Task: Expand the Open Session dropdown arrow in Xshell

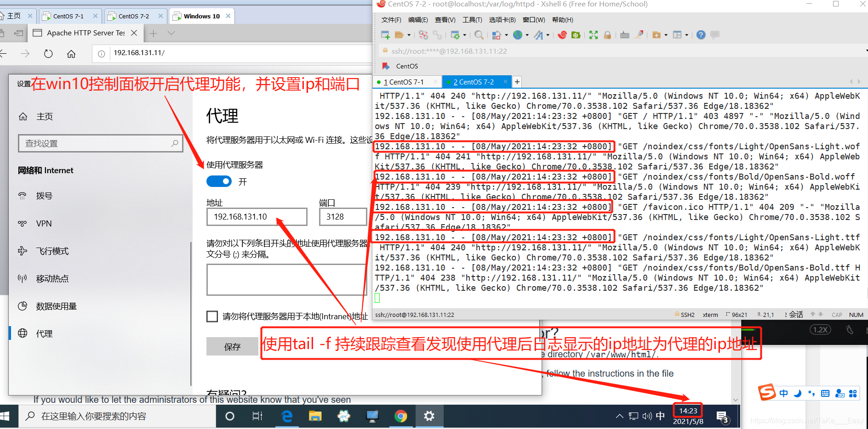Action: click(409, 35)
